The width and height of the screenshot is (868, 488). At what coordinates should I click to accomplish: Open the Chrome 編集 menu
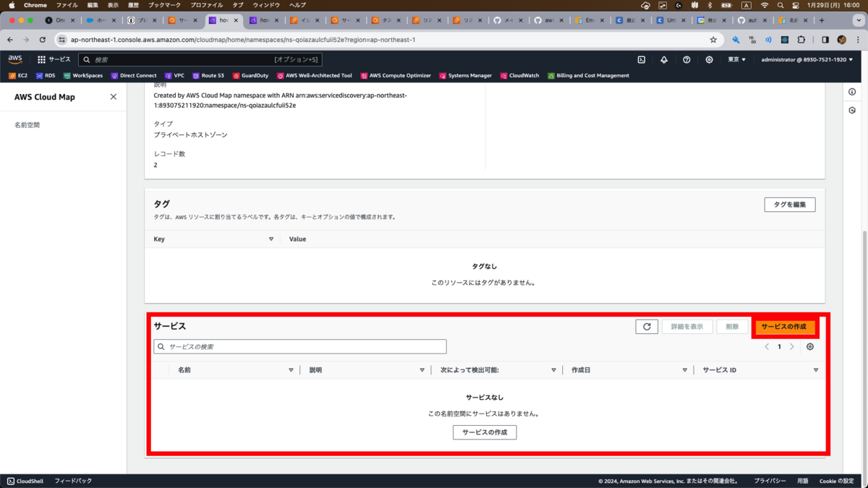click(93, 5)
